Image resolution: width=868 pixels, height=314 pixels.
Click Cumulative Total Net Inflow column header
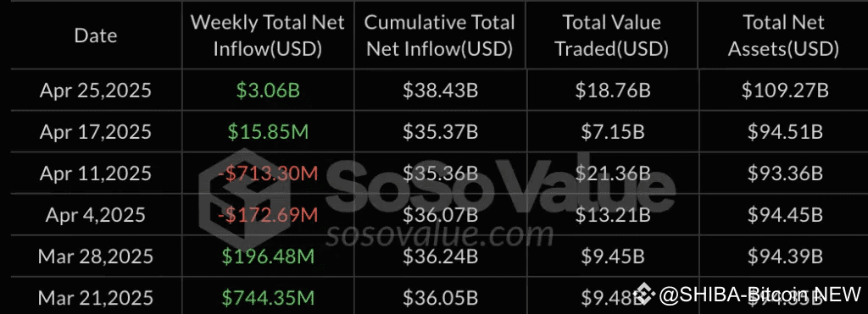pyautogui.click(x=440, y=36)
